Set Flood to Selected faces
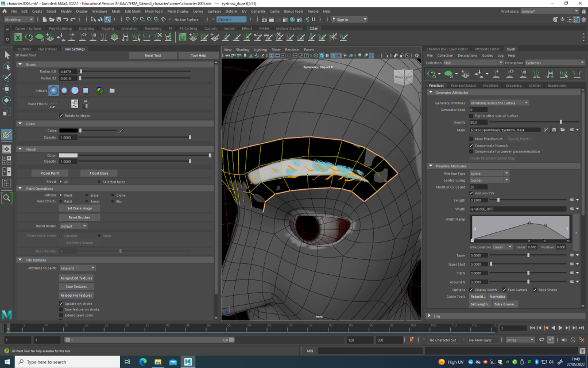 [x=99, y=182]
